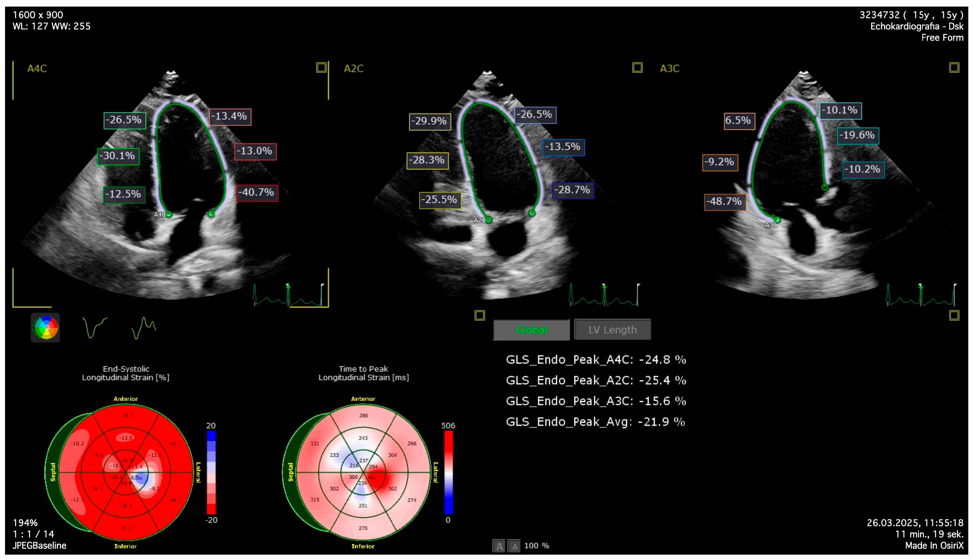This screenshot has width=973, height=560.
Task: Maximize the bull's-eye panel with square icon
Action: pos(479,315)
